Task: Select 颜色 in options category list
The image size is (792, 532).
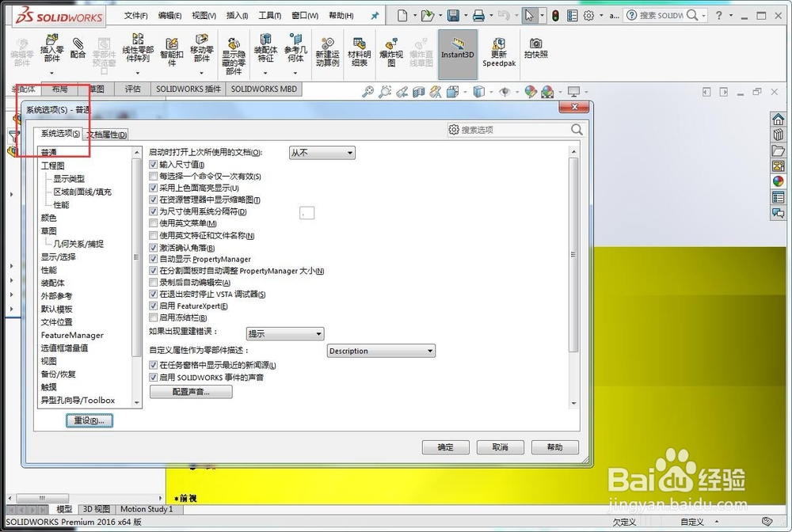Action: pyautogui.click(x=49, y=218)
